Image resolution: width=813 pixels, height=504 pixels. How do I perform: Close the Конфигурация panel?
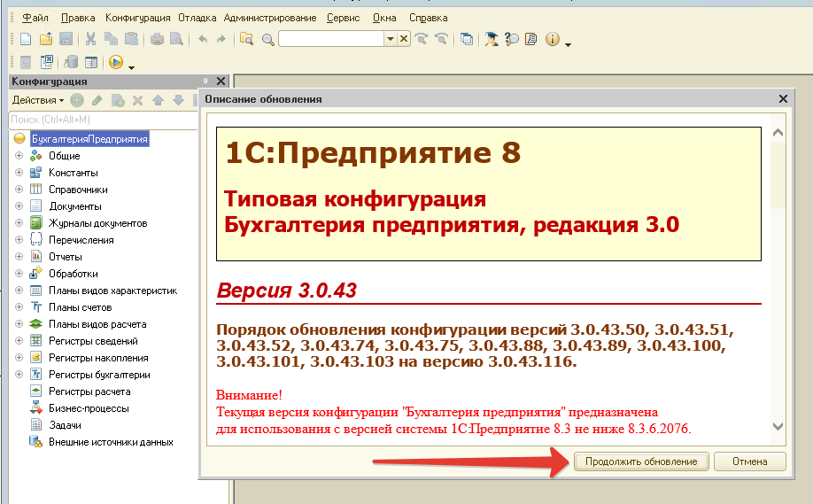point(221,81)
